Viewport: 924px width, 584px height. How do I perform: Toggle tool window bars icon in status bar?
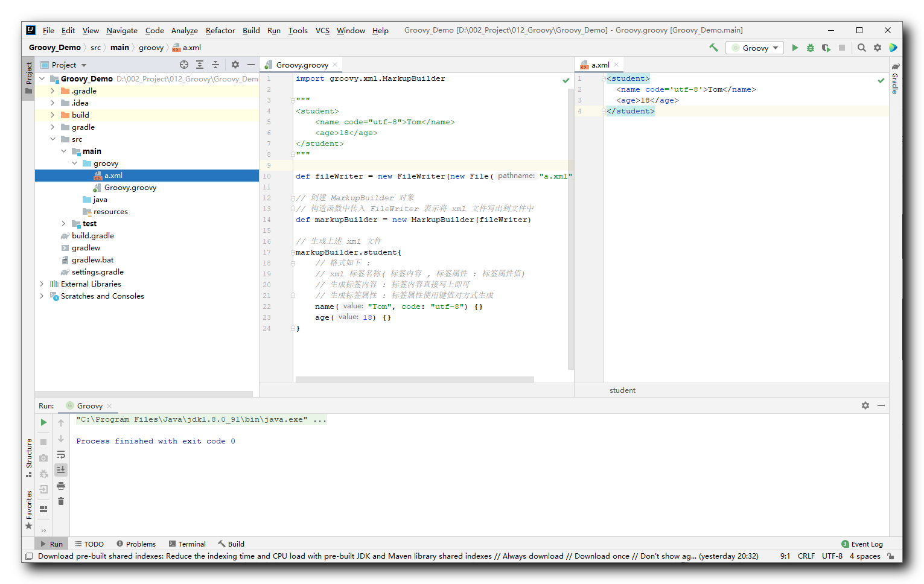click(28, 556)
